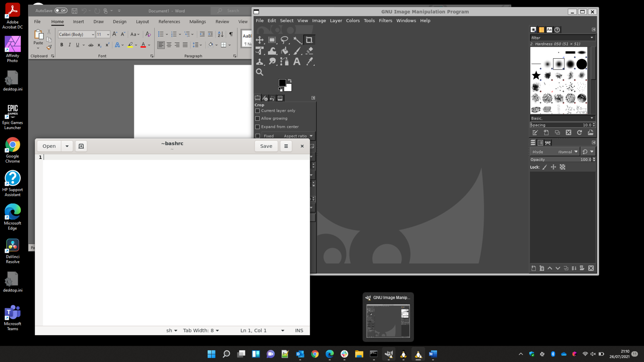Select the Paintbrush tool
644x362 pixels.
coord(297,51)
